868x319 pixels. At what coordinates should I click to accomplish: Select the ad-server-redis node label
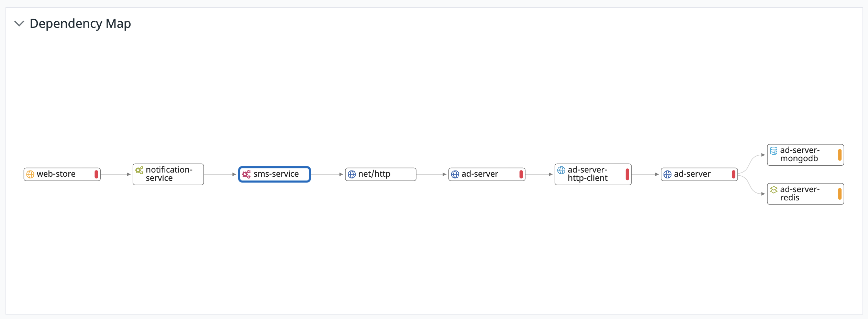click(800, 194)
